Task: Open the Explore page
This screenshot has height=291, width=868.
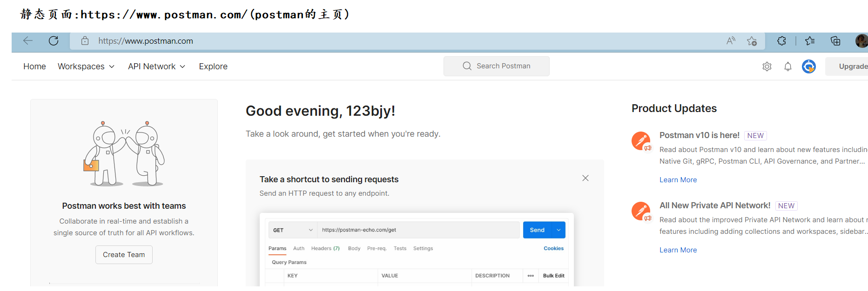Action: [213, 66]
